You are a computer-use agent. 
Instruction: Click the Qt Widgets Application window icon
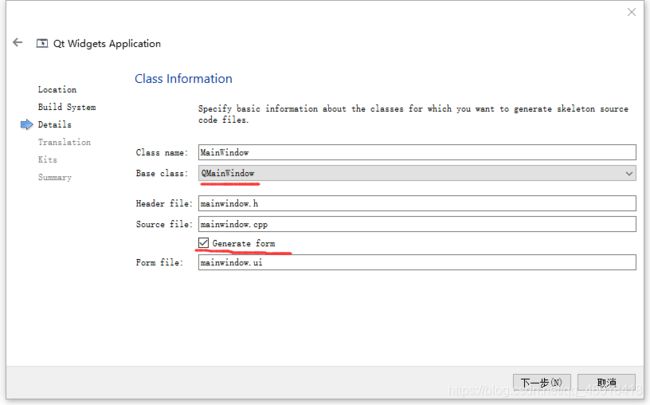tap(42, 43)
